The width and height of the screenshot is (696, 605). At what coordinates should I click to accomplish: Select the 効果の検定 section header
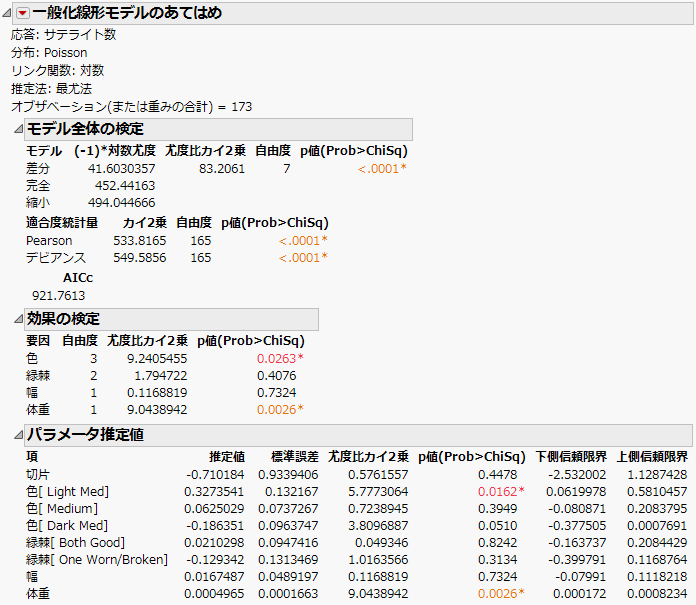171,319
